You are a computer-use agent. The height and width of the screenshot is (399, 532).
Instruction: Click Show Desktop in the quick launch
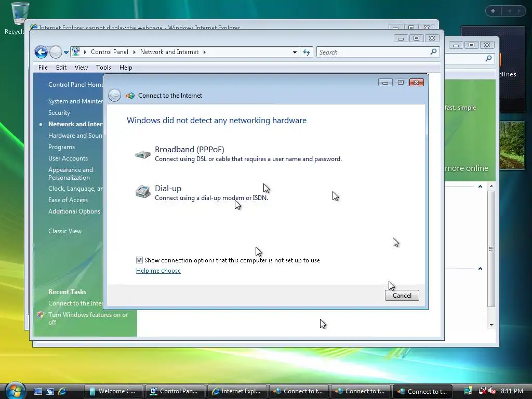(37, 391)
